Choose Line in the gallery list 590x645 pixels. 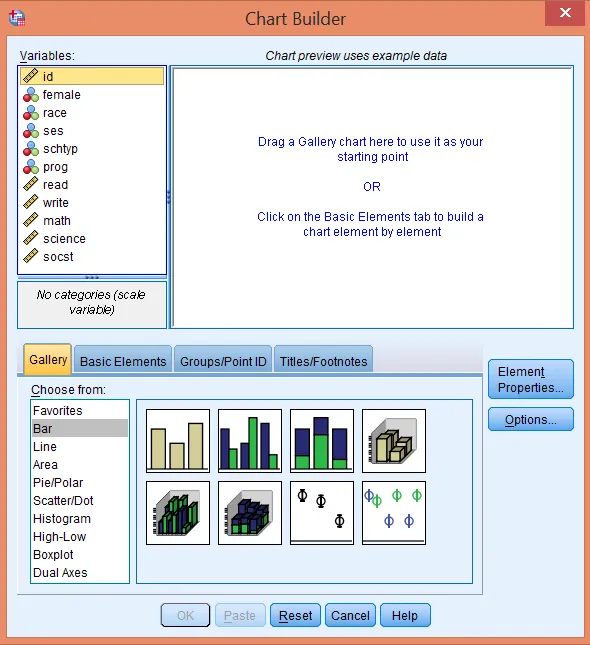point(79,446)
